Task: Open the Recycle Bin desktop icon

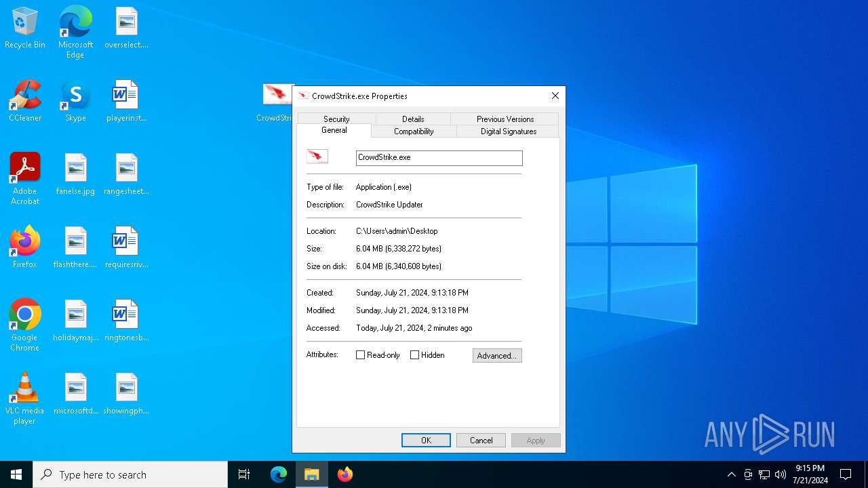Action: pos(25,28)
